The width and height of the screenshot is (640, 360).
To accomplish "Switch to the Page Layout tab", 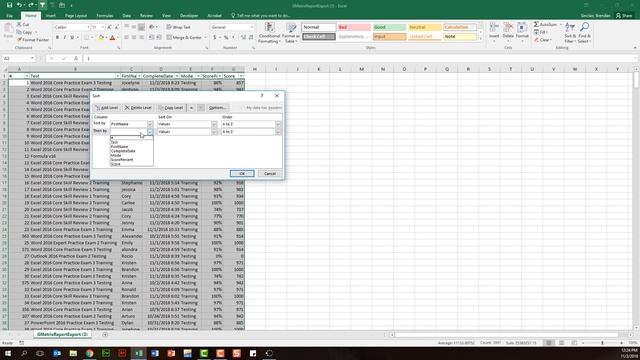I will click(76, 16).
